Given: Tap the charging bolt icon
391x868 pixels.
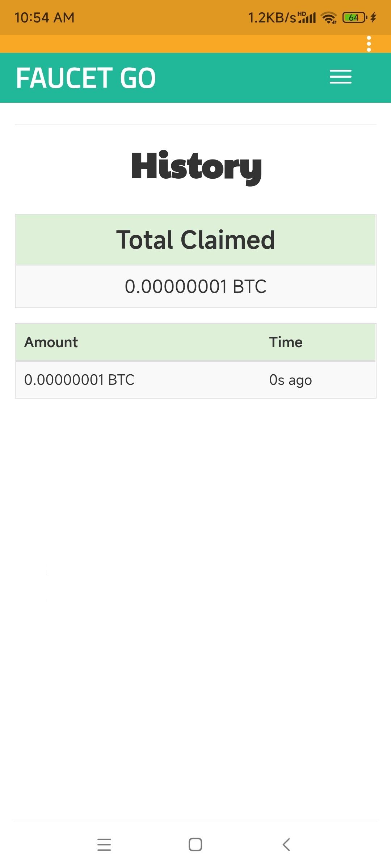Looking at the screenshot, I should point(373,17).
